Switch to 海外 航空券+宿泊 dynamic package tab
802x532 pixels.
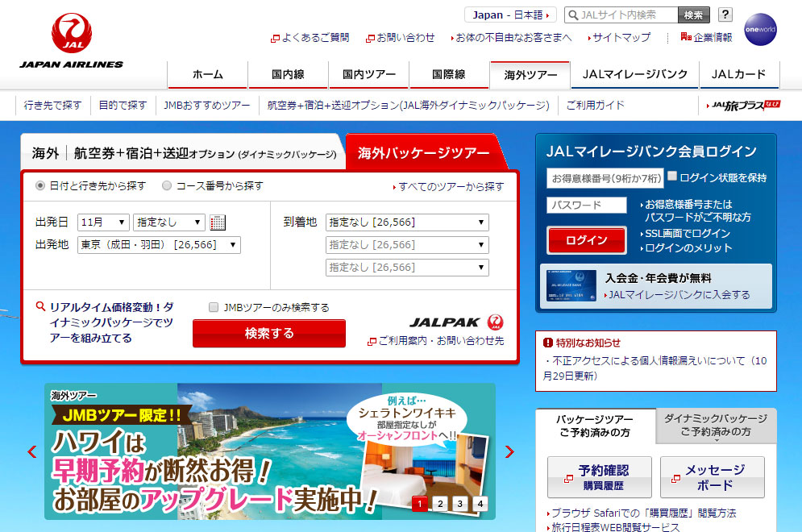[x=183, y=153]
